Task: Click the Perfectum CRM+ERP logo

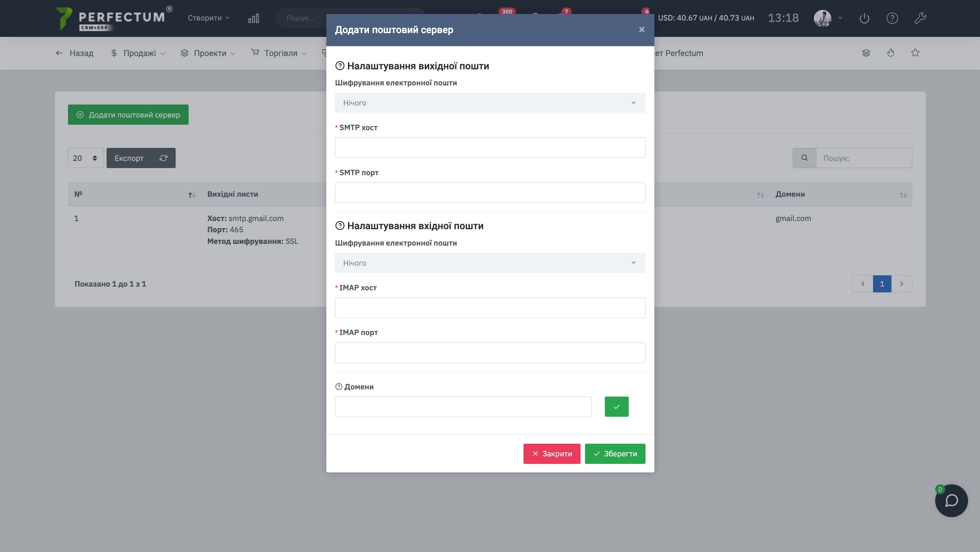Action: coord(113,18)
